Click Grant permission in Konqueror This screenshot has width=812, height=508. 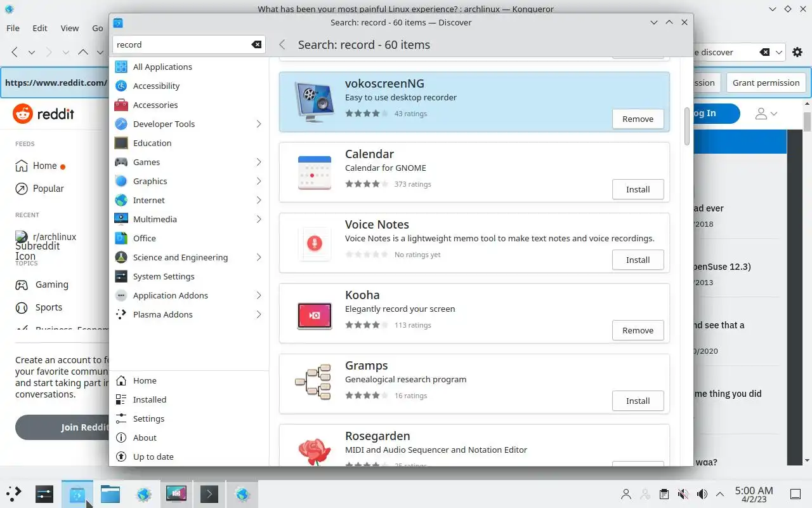(766, 83)
